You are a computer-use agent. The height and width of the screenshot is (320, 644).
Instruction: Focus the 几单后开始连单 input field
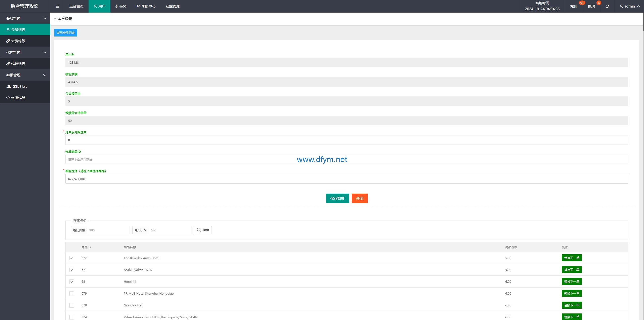[347, 140]
